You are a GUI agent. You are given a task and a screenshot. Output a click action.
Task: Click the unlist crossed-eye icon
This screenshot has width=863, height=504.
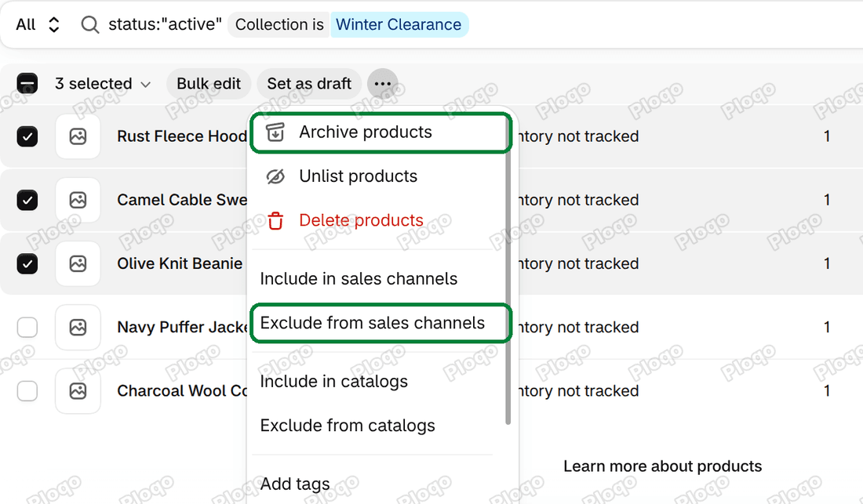(x=275, y=176)
